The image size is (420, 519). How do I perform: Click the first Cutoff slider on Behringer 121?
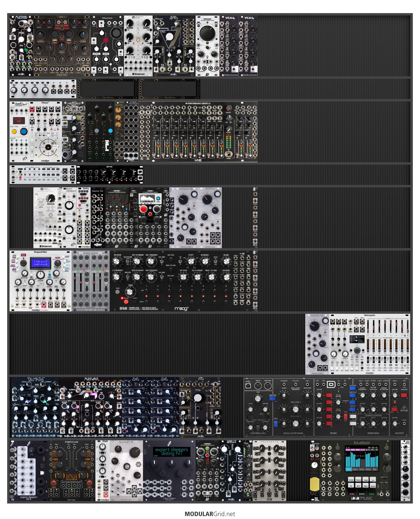pyautogui.click(x=75, y=283)
